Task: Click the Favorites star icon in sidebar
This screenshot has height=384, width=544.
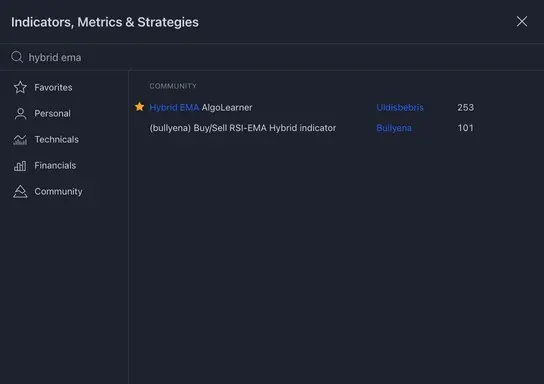Action: (20, 87)
